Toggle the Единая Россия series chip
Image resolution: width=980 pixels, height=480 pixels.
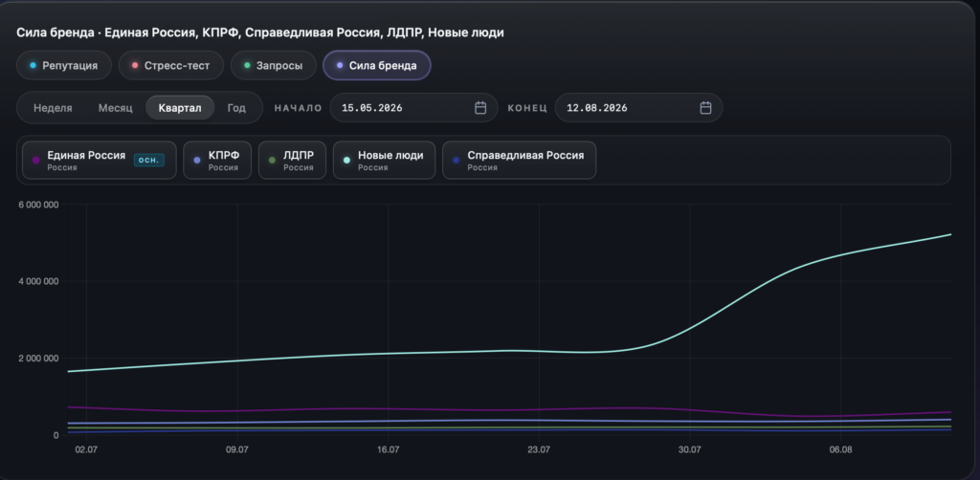[x=100, y=161]
